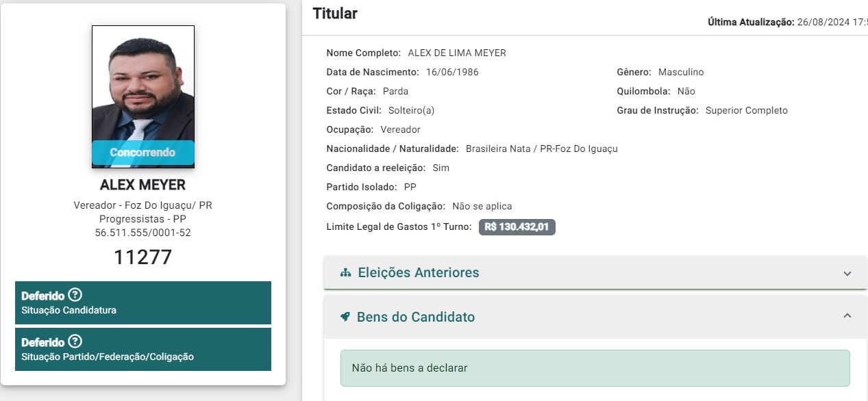Click the Não há bens a declarar notice
The image size is (868, 401).
click(595, 368)
